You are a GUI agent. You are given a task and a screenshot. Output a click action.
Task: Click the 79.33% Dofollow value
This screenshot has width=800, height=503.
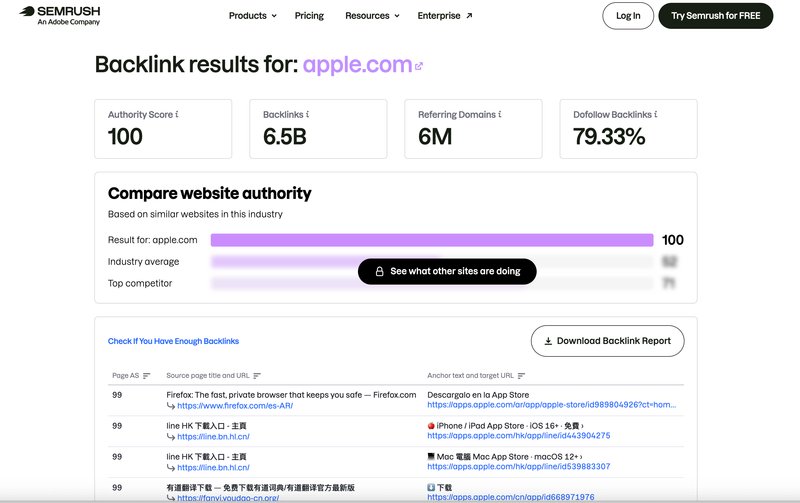(x=609, y=137)
